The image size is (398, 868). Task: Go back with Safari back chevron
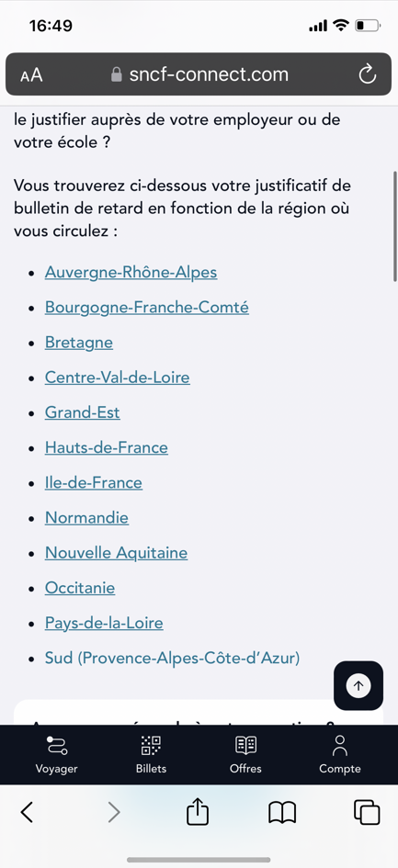click(27, 812)
